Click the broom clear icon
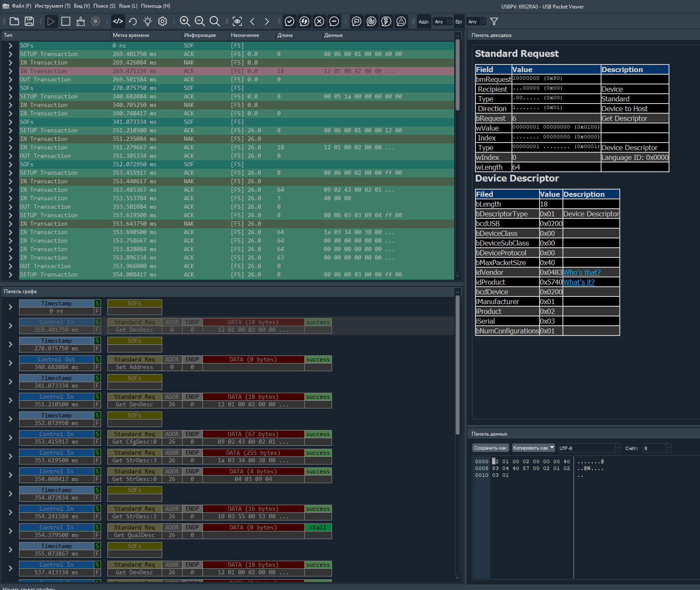Screen dimensions: 700x590 pyautogui.click(x=81, y=21)
